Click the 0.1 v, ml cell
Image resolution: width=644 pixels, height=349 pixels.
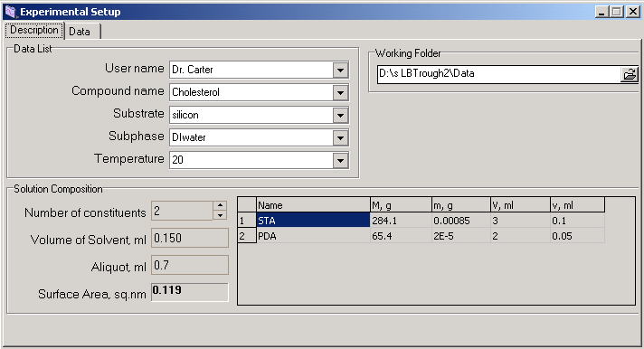[577, 220]
